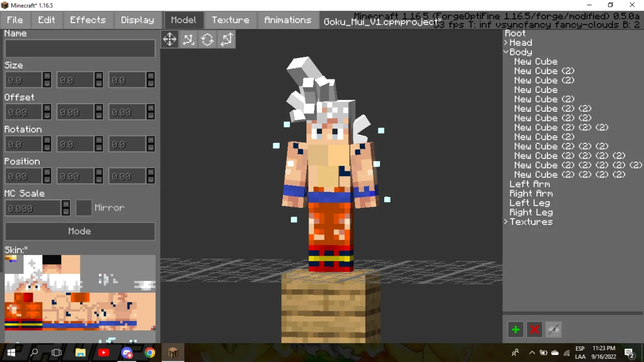Open the notification center with 2 notifications

tap(630, 353)
